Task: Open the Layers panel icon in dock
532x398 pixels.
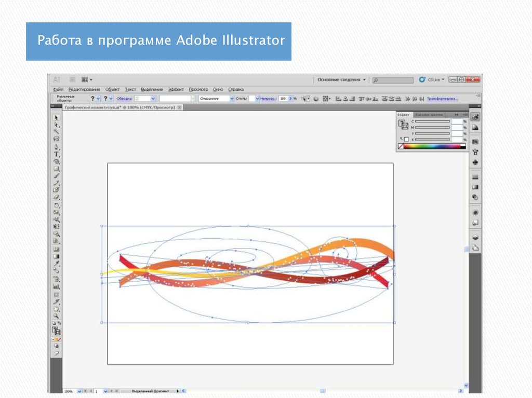Action: pos(475,237)
